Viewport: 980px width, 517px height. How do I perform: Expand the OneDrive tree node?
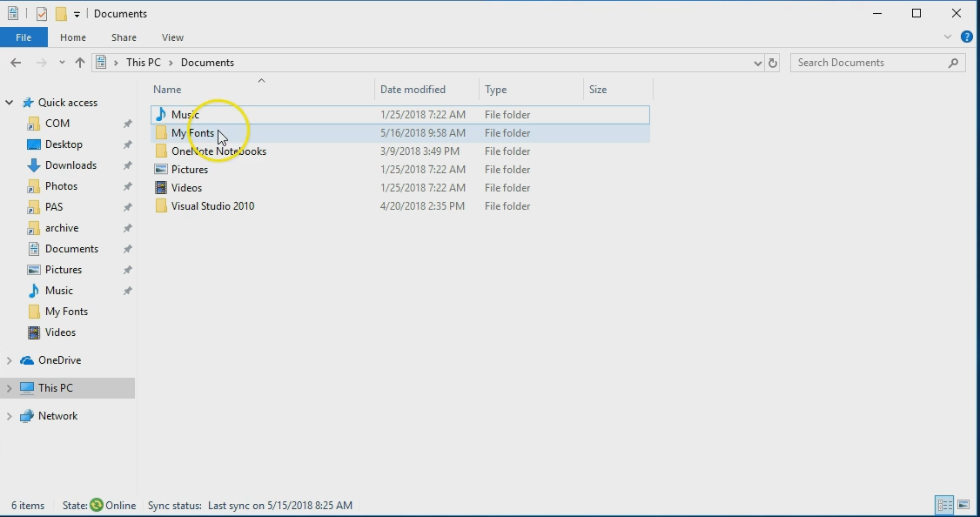pyautogui.click(x=9, y=360)
